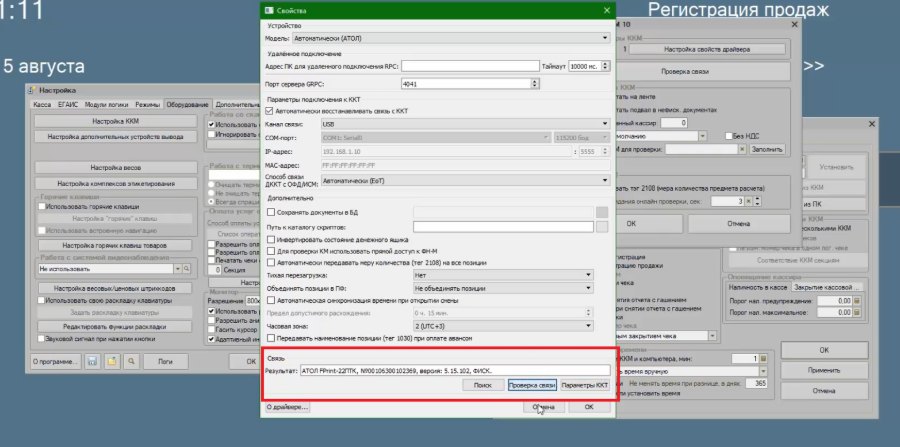Open the Модель dropdown Автоматически (АТОЛ)

451,38
